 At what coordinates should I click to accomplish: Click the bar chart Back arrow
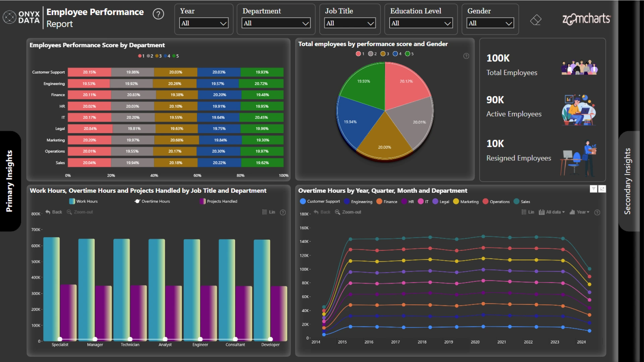pos(54,212)
